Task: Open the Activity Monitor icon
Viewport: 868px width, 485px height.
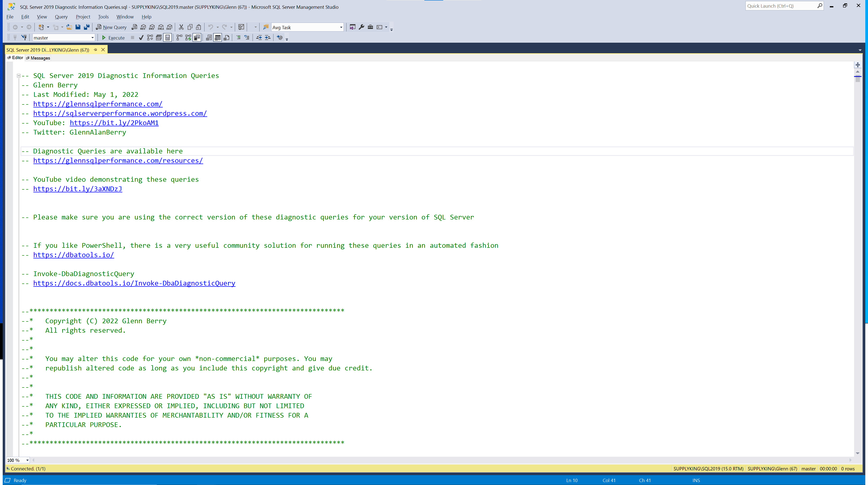Action: (x=241, y=27)
